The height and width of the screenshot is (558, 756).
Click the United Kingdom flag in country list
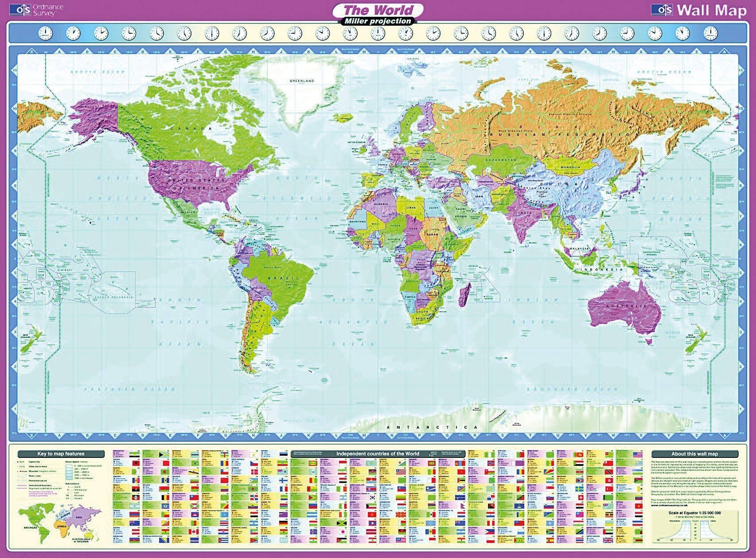(x=609, y=541)
